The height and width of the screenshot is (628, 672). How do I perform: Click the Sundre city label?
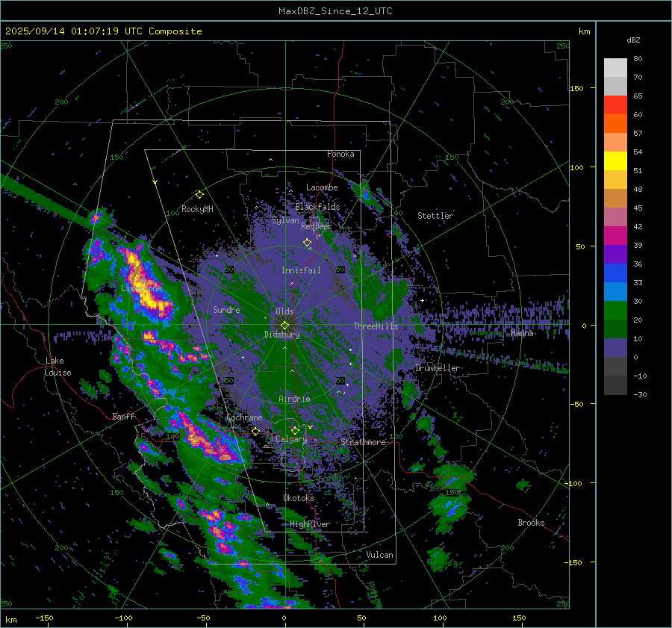[226, 309]
